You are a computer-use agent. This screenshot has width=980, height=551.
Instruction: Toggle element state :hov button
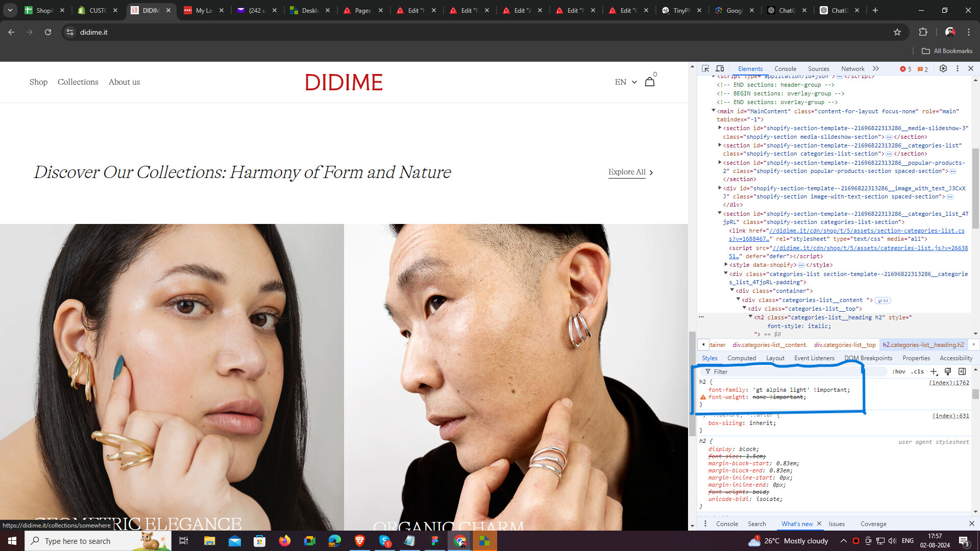click(899, 371)
